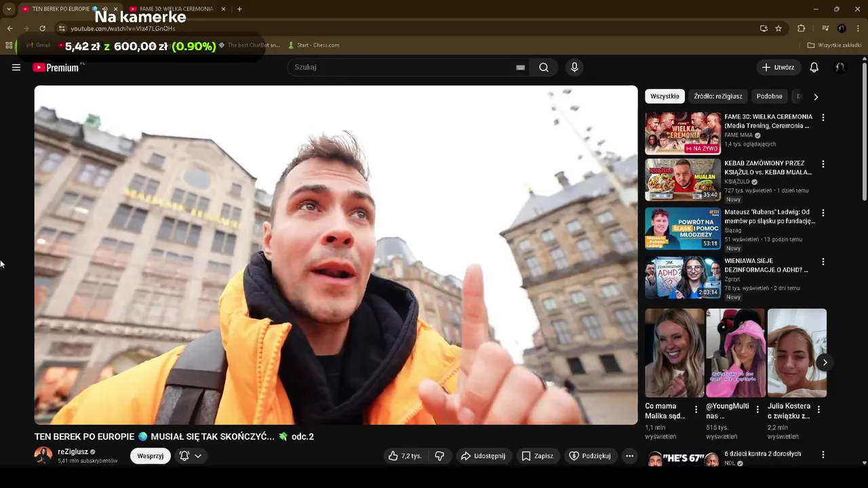This screenshot has width=868, height=488.
Task: Open more actions ellipsis below the video
Action: click(x=629, y=456)
